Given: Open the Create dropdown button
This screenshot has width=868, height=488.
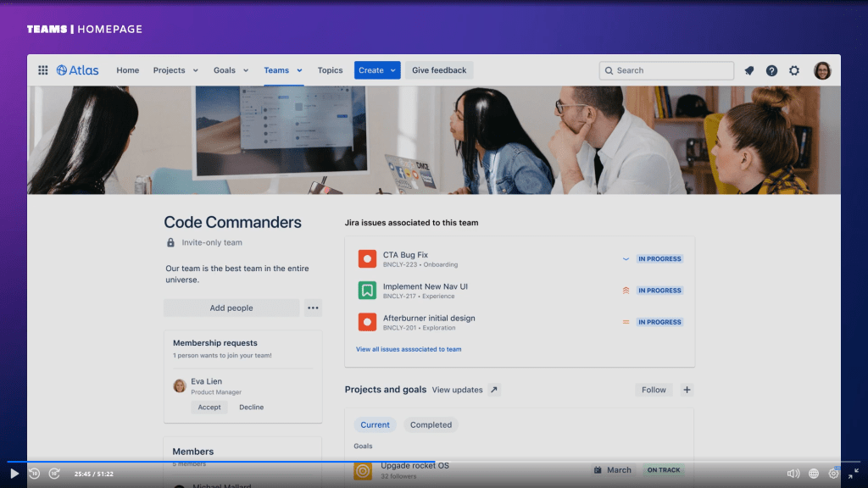Looking at the screenshot, I should (x=377, y=70).
